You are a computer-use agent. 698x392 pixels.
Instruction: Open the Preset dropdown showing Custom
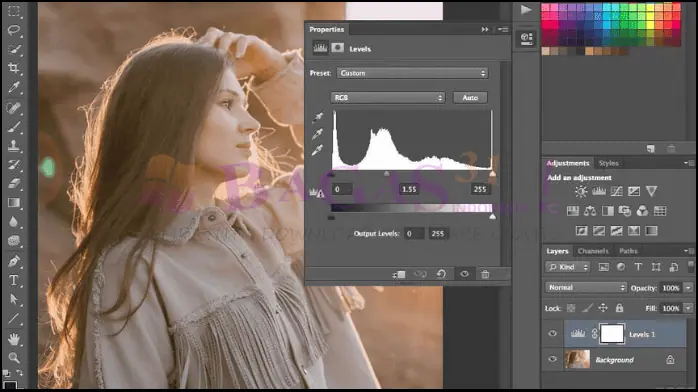[412, 73]
